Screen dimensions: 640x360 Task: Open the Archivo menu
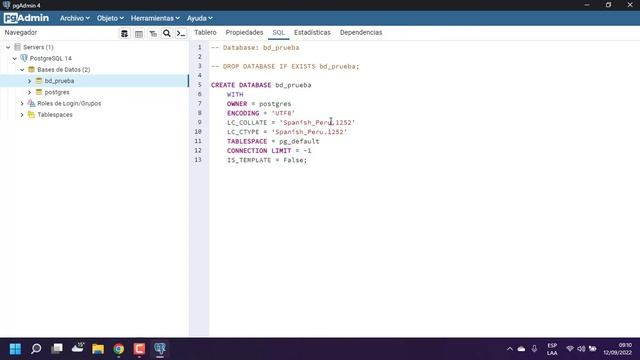[x=75, y=18]
